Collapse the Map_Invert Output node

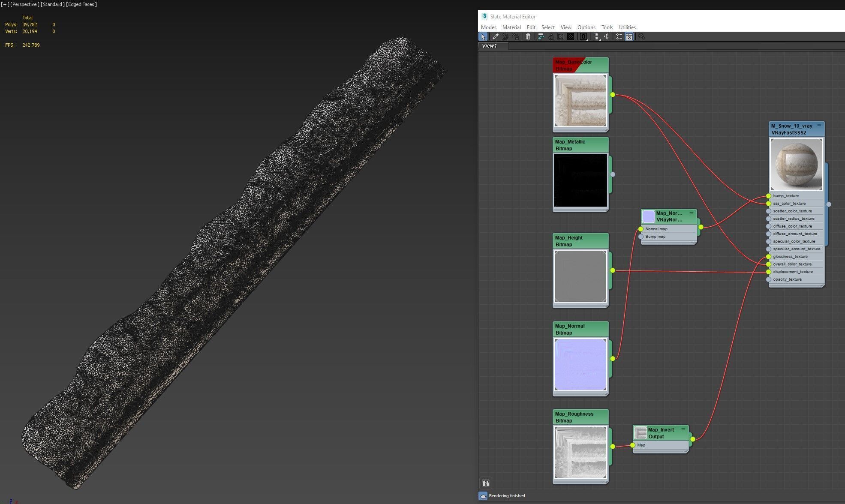(683, 429)
